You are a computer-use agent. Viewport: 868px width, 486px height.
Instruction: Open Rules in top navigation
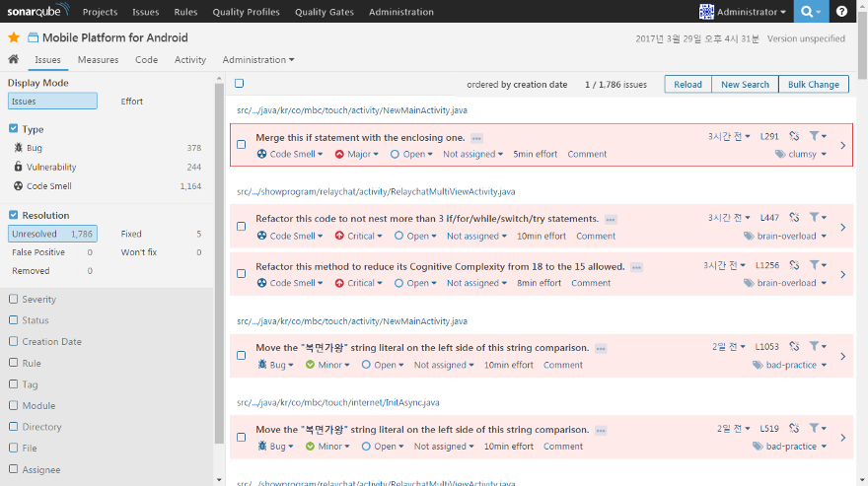pyautogui.click(x=185, y=12)
